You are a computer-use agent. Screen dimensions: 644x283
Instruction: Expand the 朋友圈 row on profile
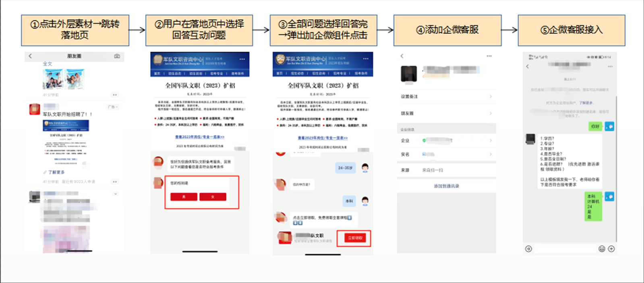(x=446, y=114)
